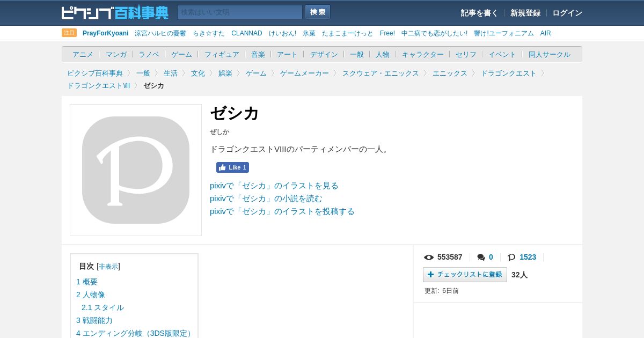
Task: Select イベント category menu item
Action: point(502,54)
